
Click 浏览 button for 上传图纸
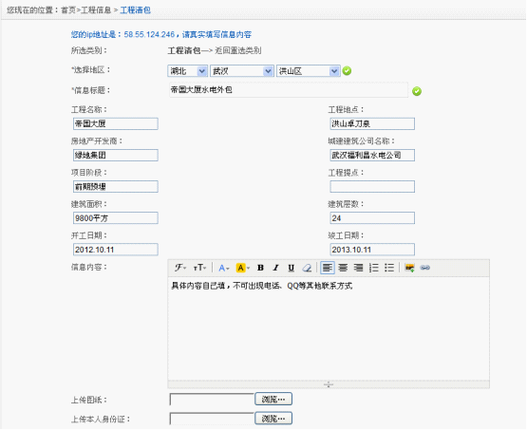click(x=274, y=399)
